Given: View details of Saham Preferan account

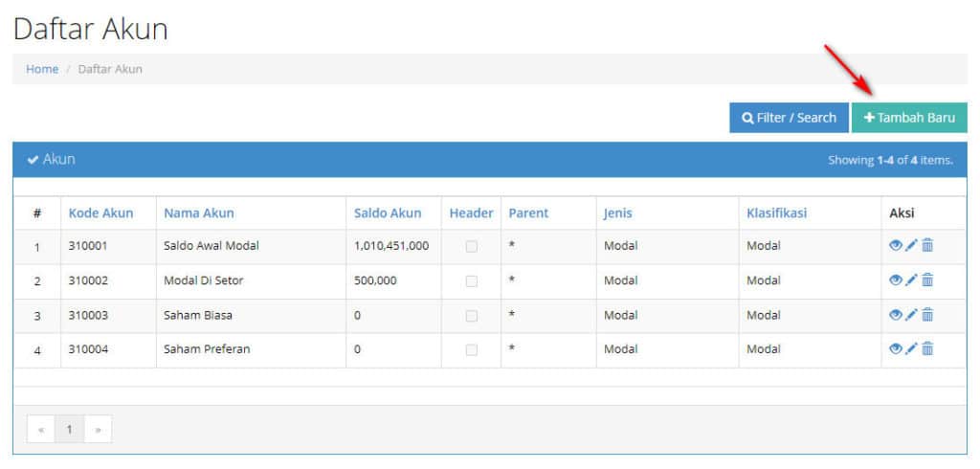Looking at the screenshot, I should click(896, 349).
